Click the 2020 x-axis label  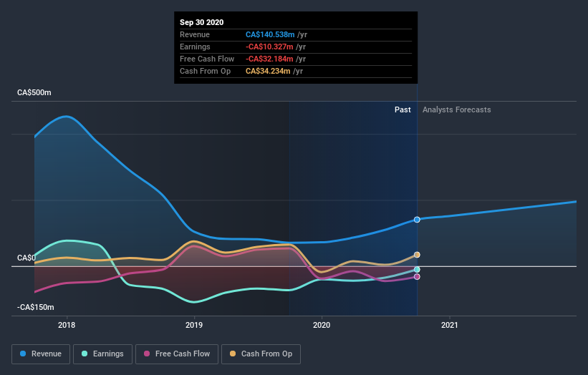point(322,325)
